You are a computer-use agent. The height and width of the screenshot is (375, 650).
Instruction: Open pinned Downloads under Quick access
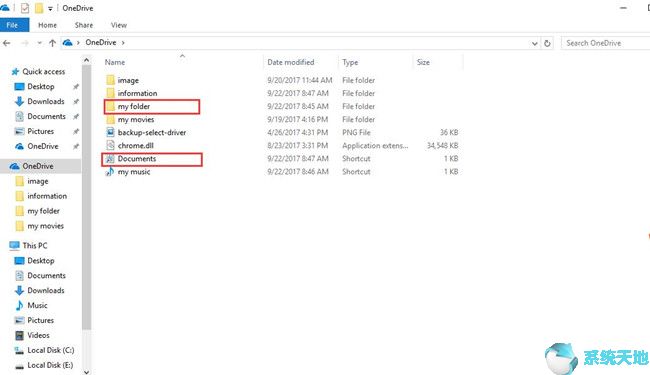pyautogui.click(x=46, y=102)
